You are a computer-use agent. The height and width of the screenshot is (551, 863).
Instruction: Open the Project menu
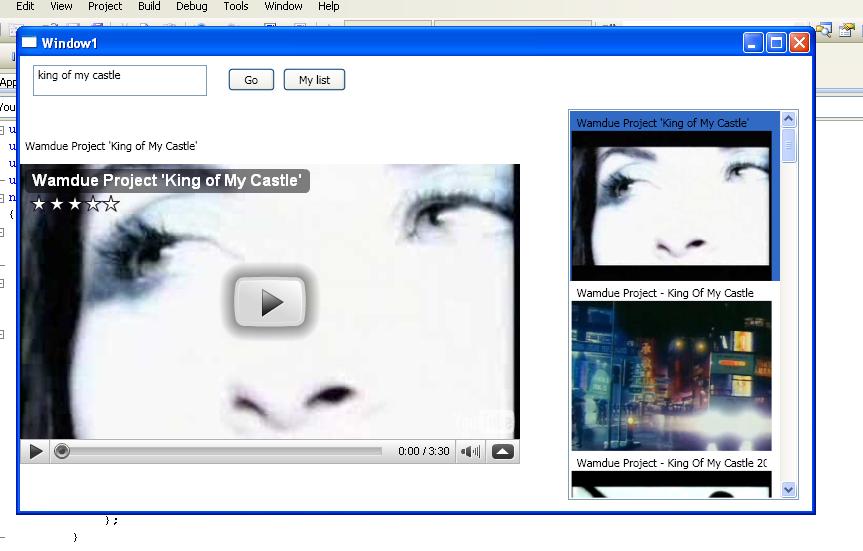(x=105, y=6)
